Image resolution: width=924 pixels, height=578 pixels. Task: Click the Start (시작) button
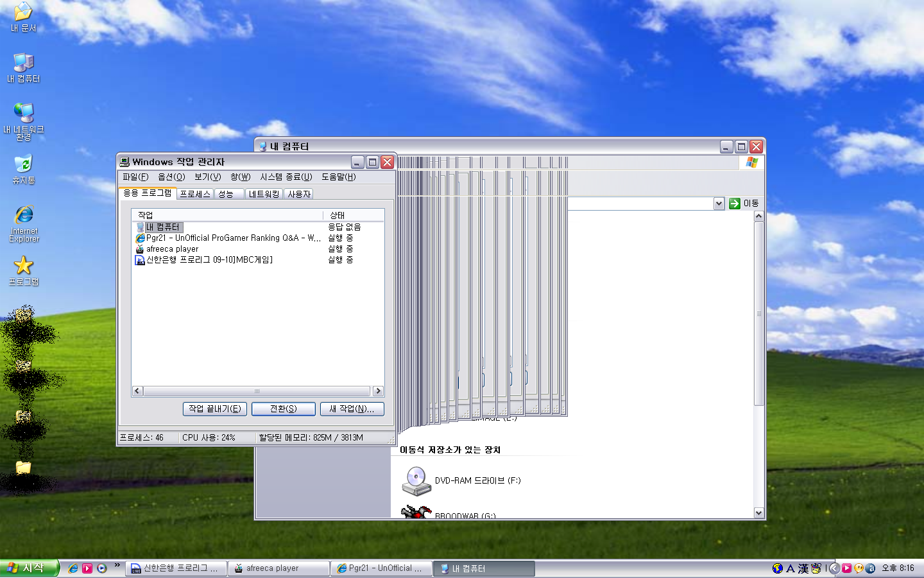(x=29, y=568)
